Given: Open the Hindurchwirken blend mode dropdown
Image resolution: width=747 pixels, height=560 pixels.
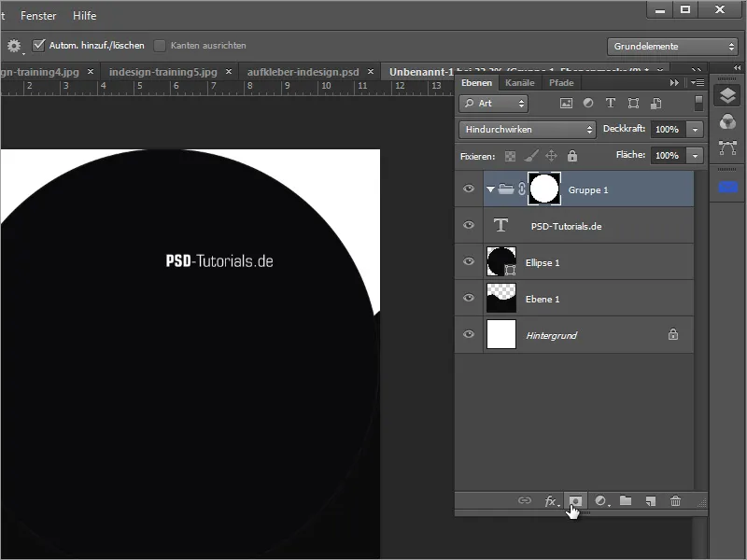Looking at the screenshot, I should pyautogui.click(x=528, y=130).
